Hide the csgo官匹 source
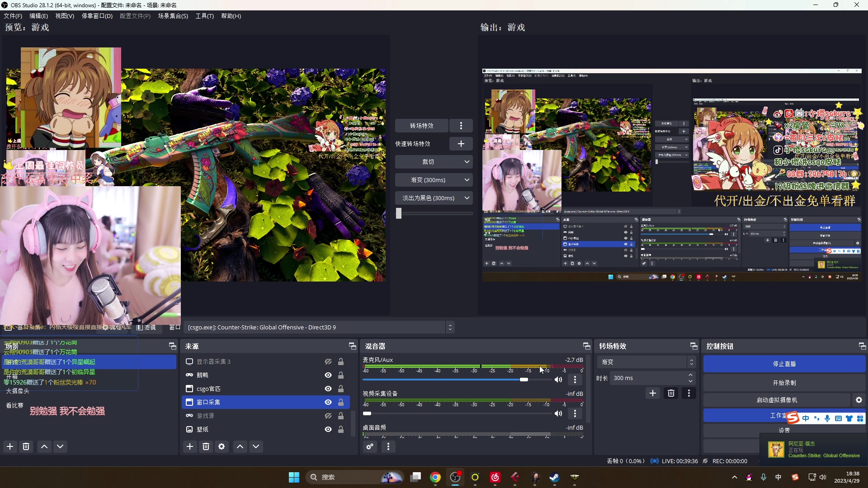Image resolution: width=868 pixels, height=488 pixels. pos(328,389)
